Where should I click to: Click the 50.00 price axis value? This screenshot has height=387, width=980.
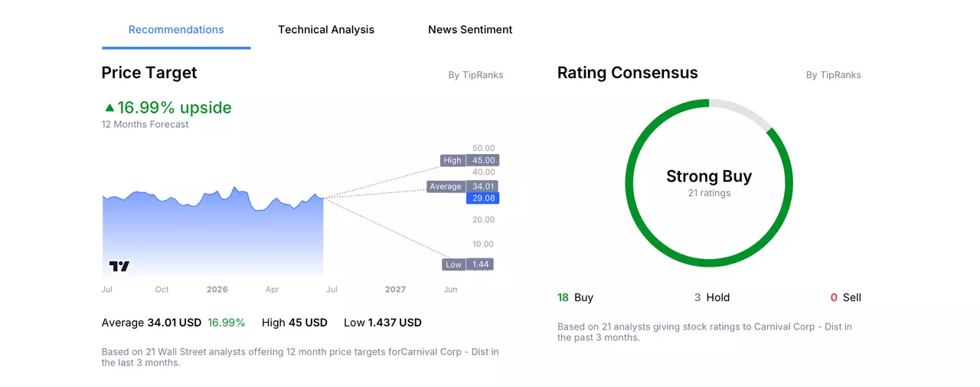[484, 148]
